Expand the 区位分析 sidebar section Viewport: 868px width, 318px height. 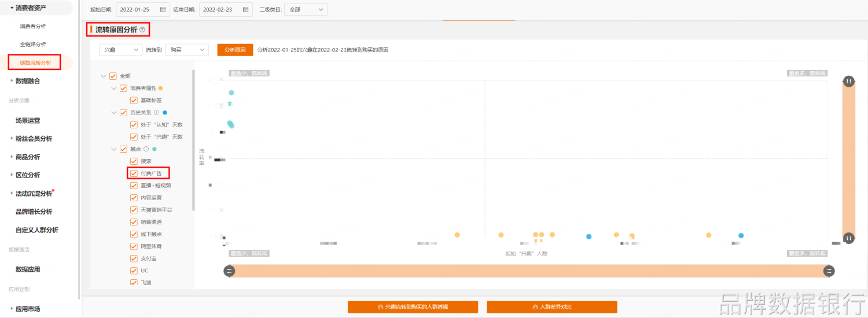point(12,175)
